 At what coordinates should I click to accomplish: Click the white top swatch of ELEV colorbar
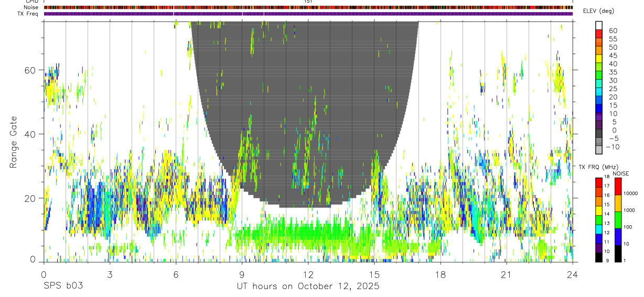click(x=599, y=26)
